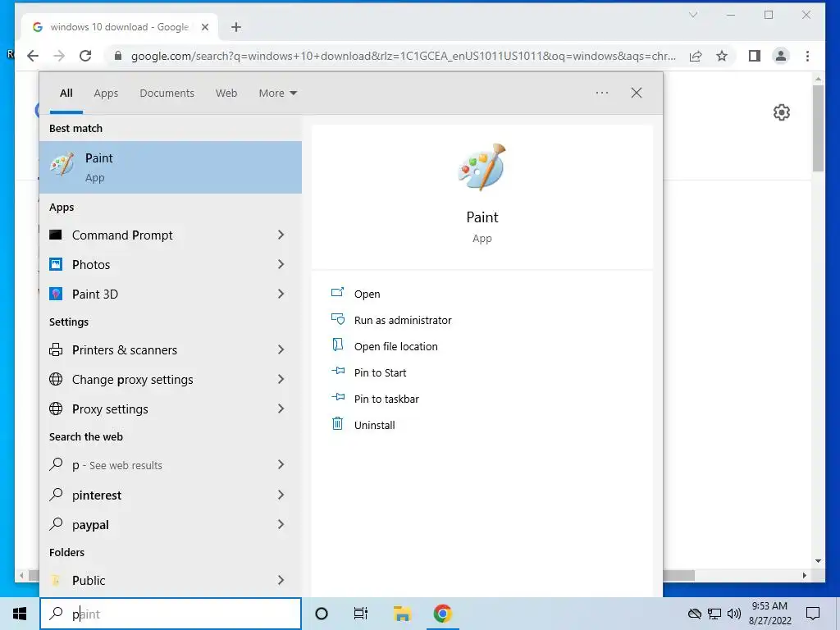Open the volume control in system tray
This screenshot has width=840, height=630.
click(734, 614)
